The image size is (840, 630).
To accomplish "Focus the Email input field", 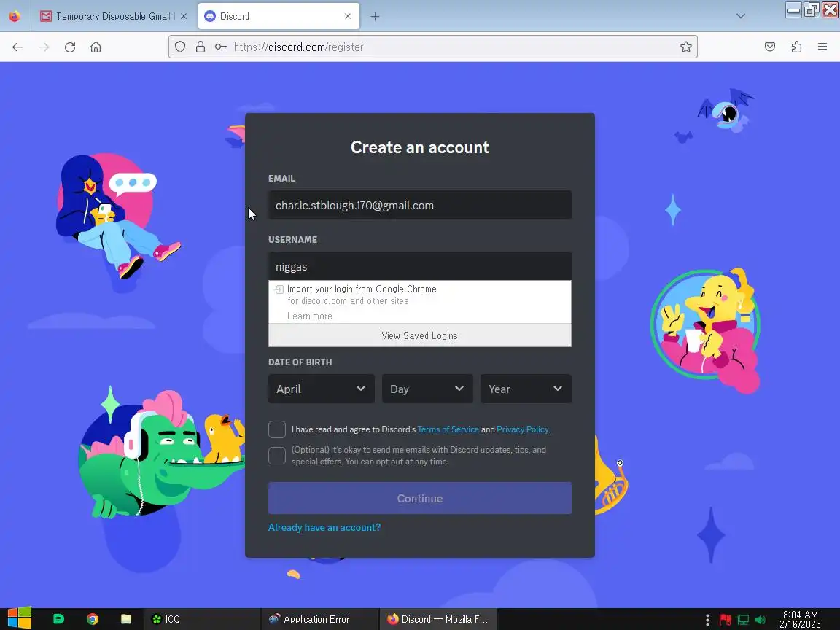I will pos(419,205).
